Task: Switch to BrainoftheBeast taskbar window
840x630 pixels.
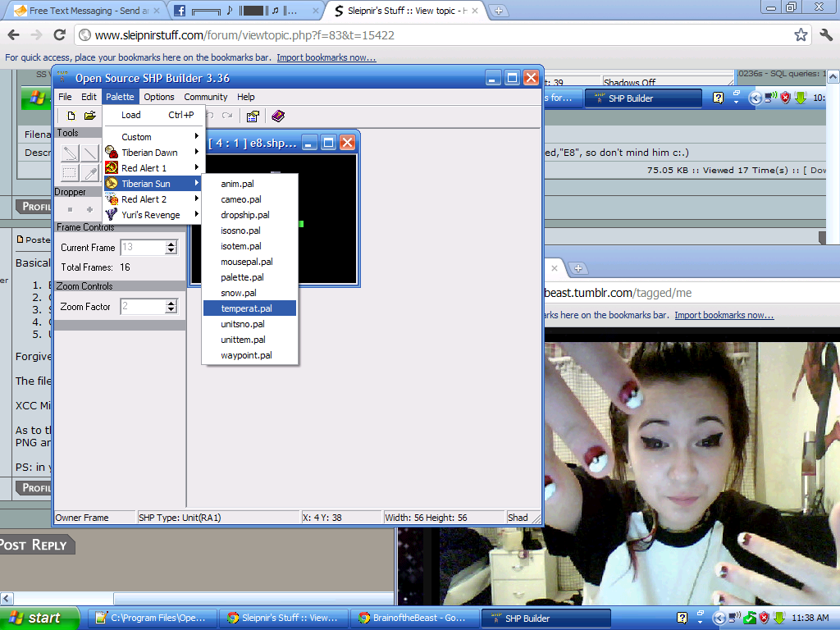Action: click(x=414, y=619)
